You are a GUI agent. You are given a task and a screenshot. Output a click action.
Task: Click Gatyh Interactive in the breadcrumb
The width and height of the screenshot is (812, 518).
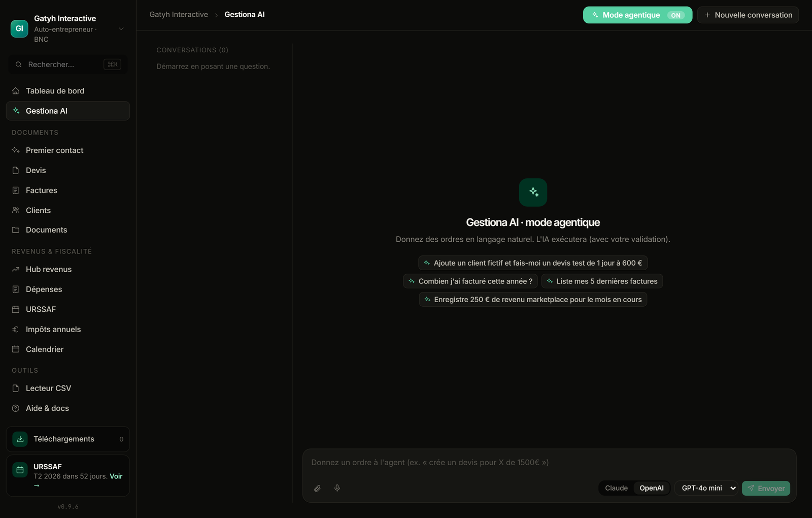[179, 15]
